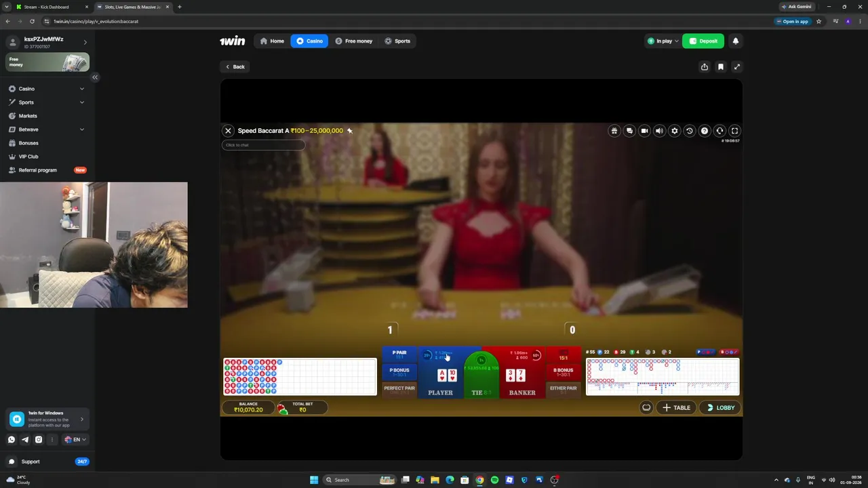Viewport: 868px width, 488px height.
Task: Open the bead road scoreboard on the left
Action: [300, 377]
